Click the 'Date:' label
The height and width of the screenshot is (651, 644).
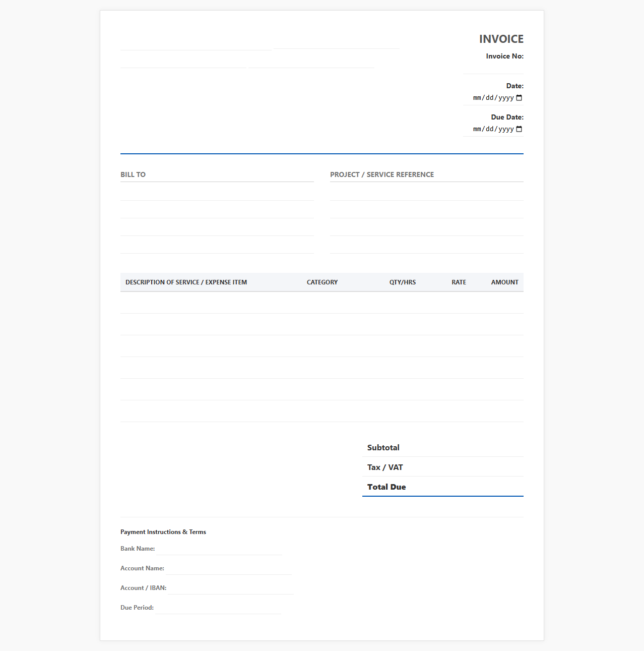tap(515, 86)
